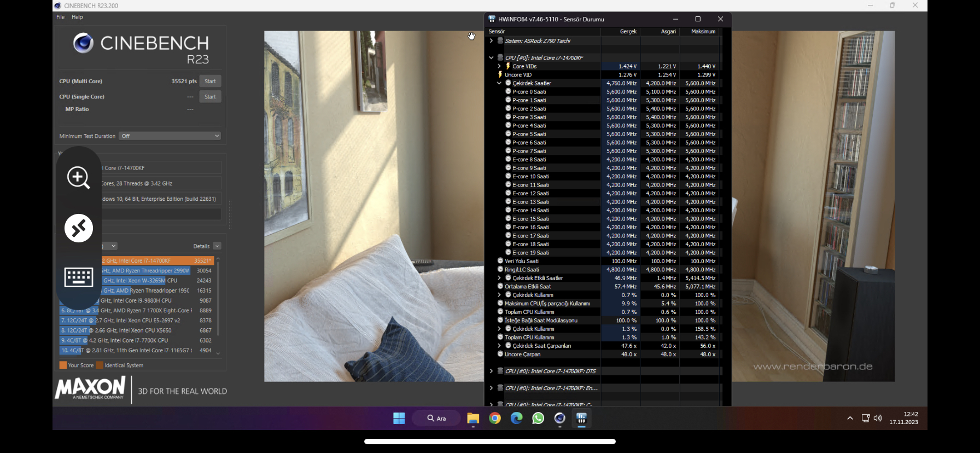
Task: Open File Explorer from the taskbar
Action: 473,419
